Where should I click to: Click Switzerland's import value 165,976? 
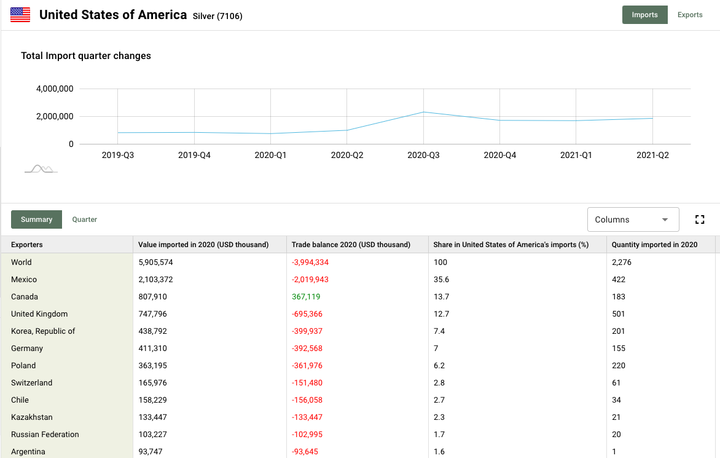point(152,383)
